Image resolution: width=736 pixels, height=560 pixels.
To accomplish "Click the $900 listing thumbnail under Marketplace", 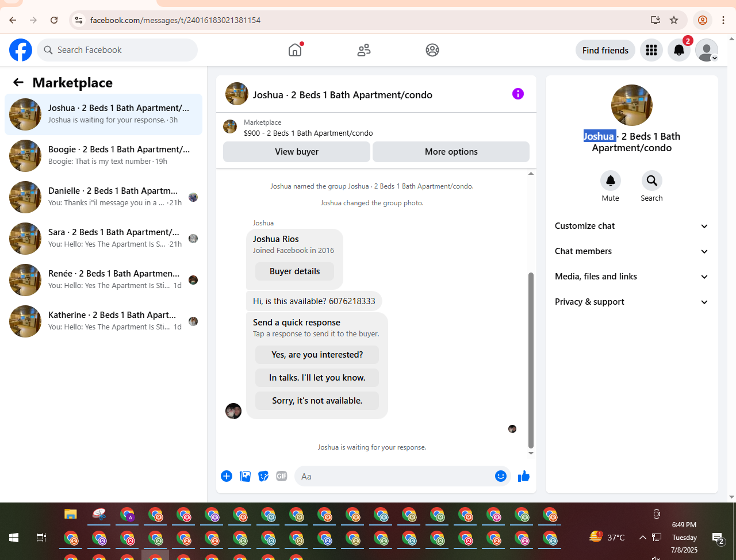I will coord(230,127).
